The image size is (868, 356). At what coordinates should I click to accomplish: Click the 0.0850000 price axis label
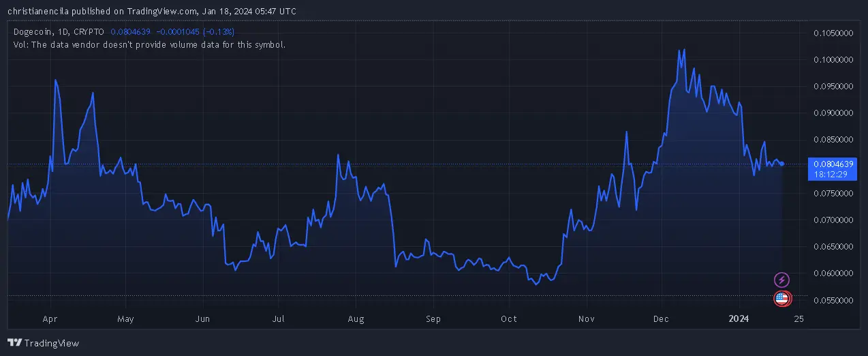tap(834, 140)
